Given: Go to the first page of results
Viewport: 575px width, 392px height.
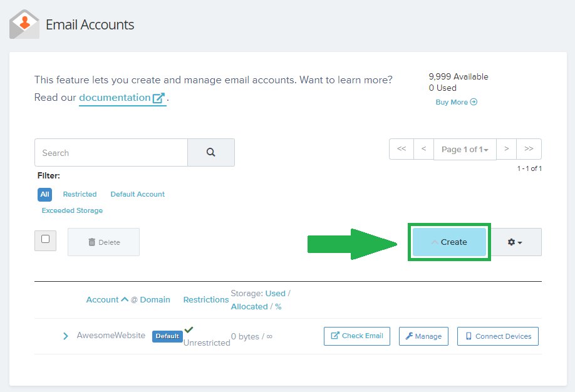Looking at the screenshot, I should (401, 149).
